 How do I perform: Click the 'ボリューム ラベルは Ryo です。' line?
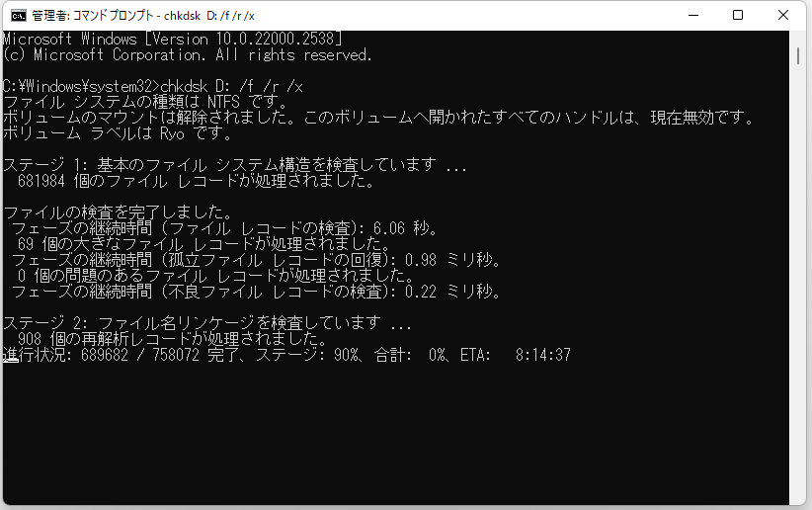tap(119, 133)
